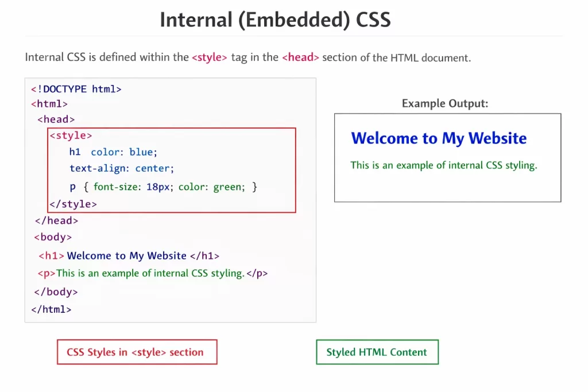Viewport: 588px width, 392px height.
Task: Click the opening <body> tag in the code
Action: [x=53, y=237]
